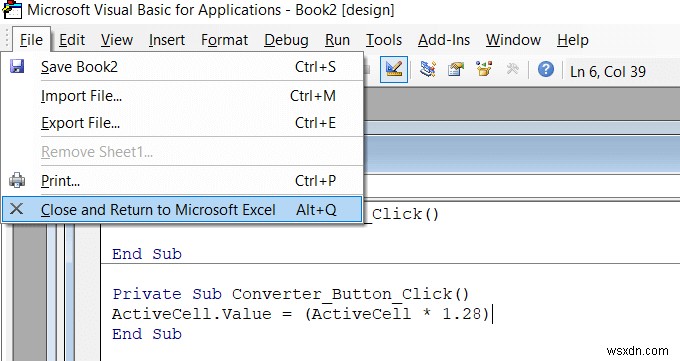Image resolution: width=680 pixels, height=361 pixels.
Task: Open the Edit menu
Action: click(x=72, y=40)
